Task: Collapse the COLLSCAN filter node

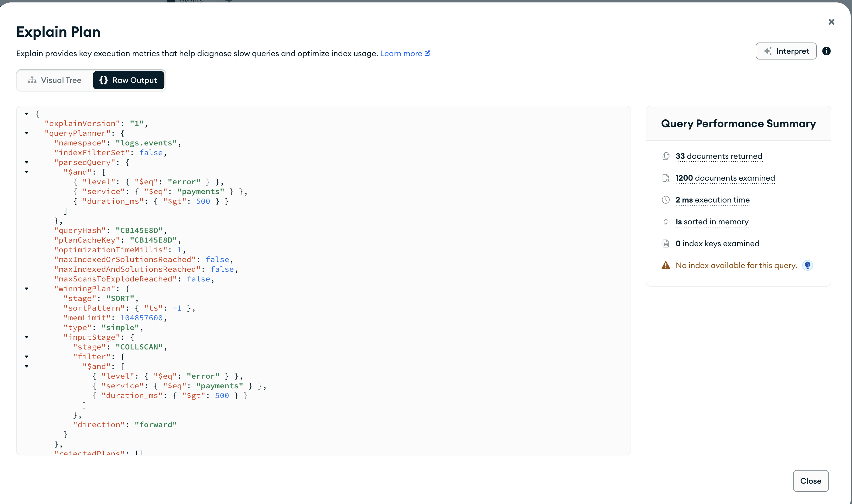Action: pyautogui.click(x=26, y=357)
